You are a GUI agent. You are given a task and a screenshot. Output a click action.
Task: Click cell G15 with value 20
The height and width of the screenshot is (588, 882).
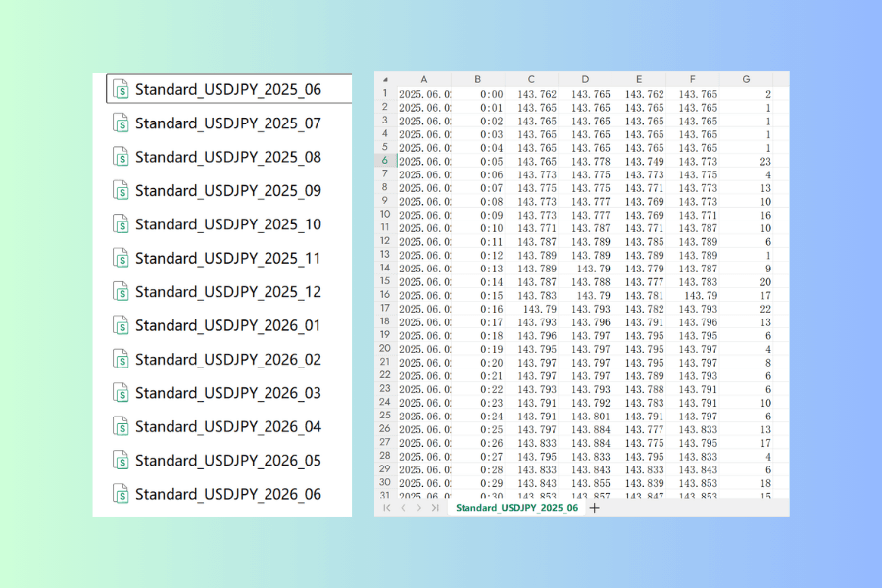tap(746, 282)
